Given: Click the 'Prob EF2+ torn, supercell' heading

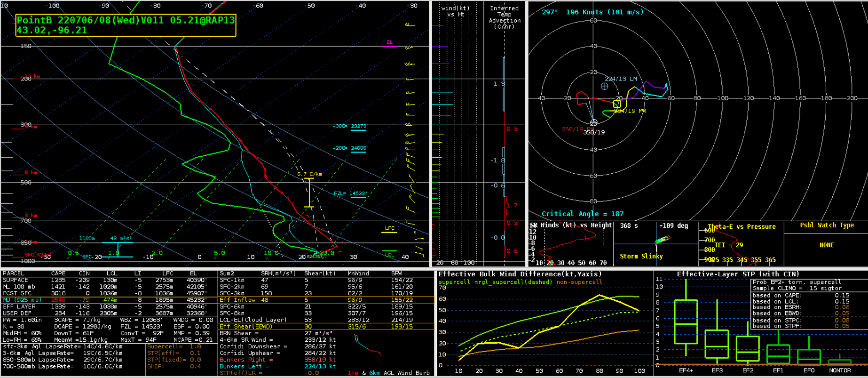Looking at the screenshot, I should click(797, 282).
